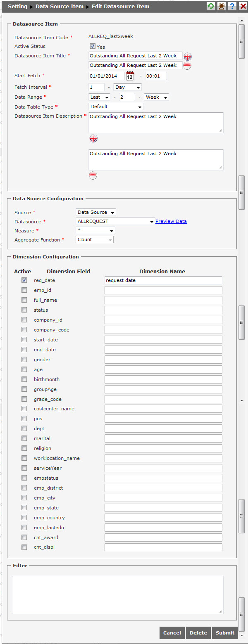Open the Source dropdown showing Data Source
Viewport: 248px width, 644px height.
coord(96,212)
